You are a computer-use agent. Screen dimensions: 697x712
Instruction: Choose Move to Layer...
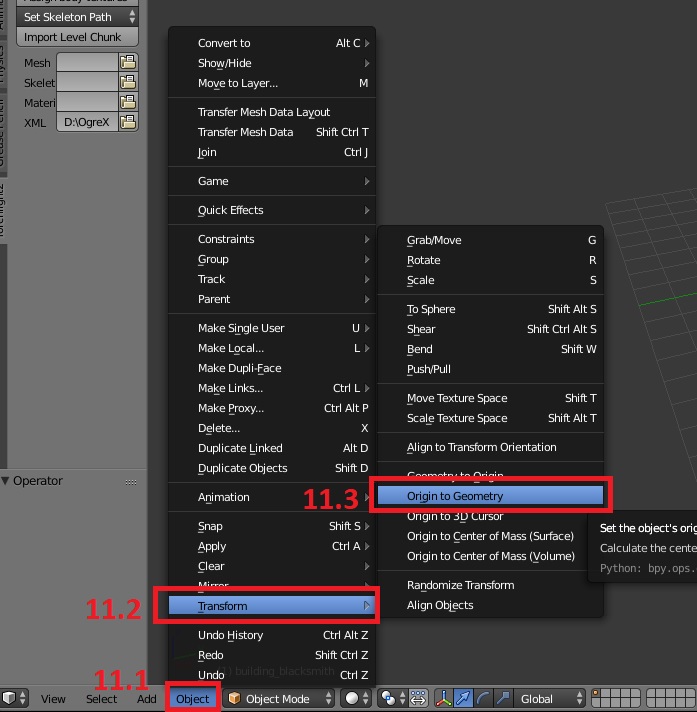click(272, 83)
